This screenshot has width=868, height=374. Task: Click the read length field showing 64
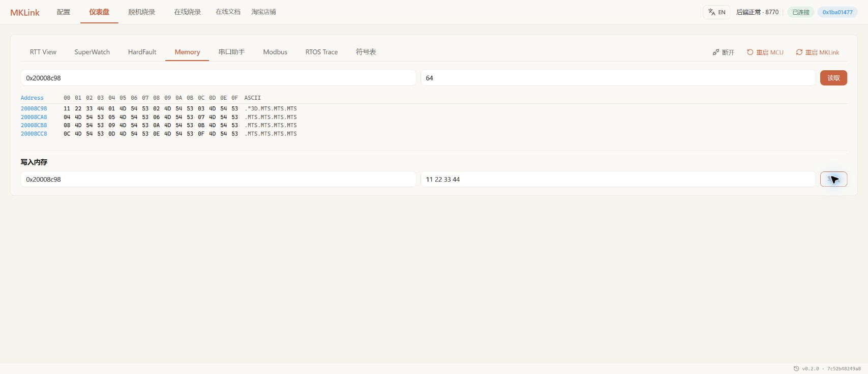pos(618,78)
